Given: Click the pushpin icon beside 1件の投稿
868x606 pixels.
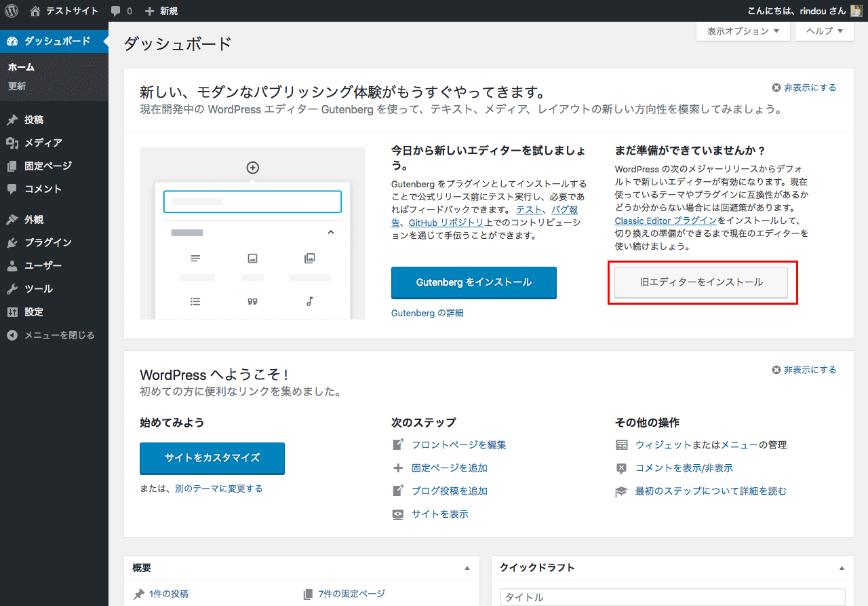Looking at the screenshot, I should coord(139,594).
